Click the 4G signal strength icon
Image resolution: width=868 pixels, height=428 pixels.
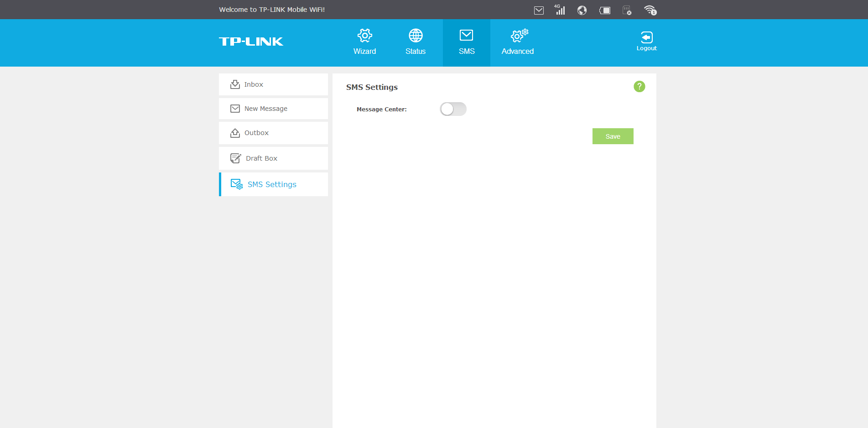tap(560, 10)
